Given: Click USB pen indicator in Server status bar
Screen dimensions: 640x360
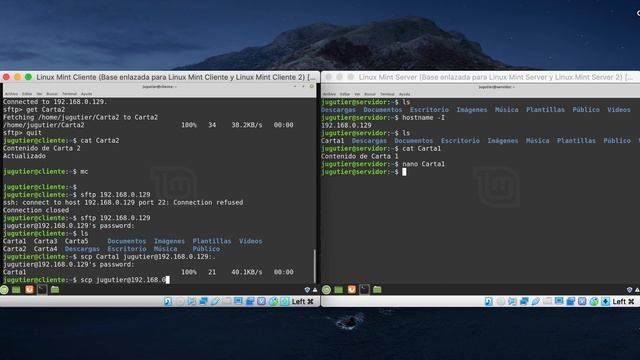Looking at the screenshot, I should click(536, 301).
